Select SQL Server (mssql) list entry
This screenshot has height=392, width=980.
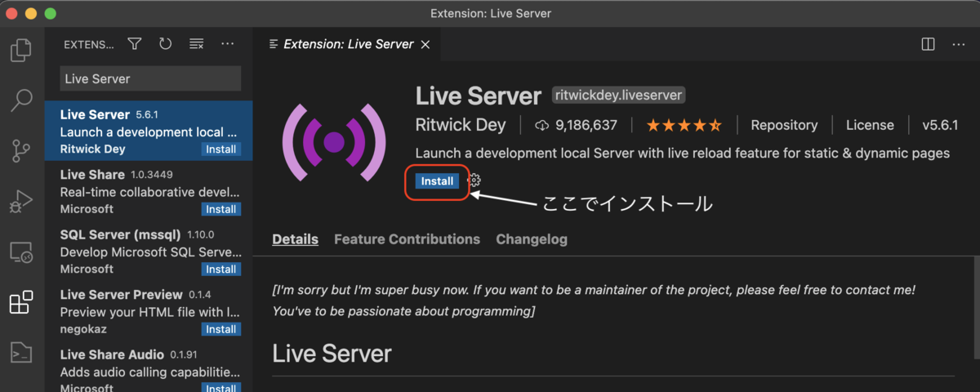[x=149, y=252]
